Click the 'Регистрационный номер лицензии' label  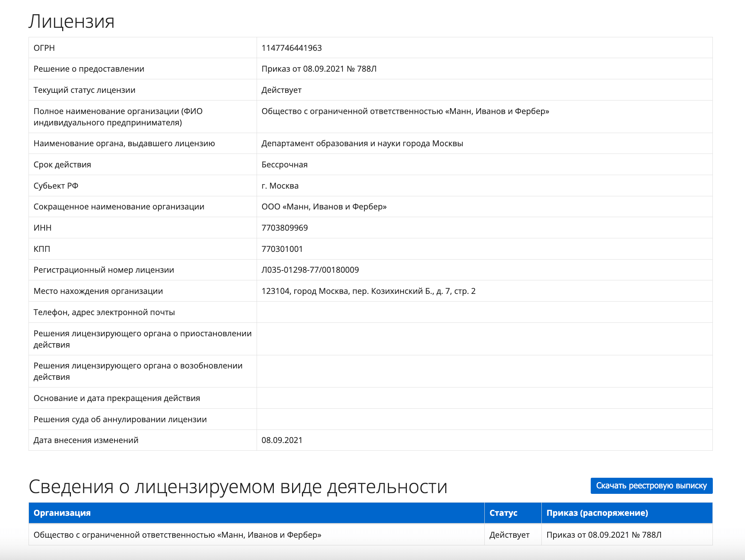104,270
